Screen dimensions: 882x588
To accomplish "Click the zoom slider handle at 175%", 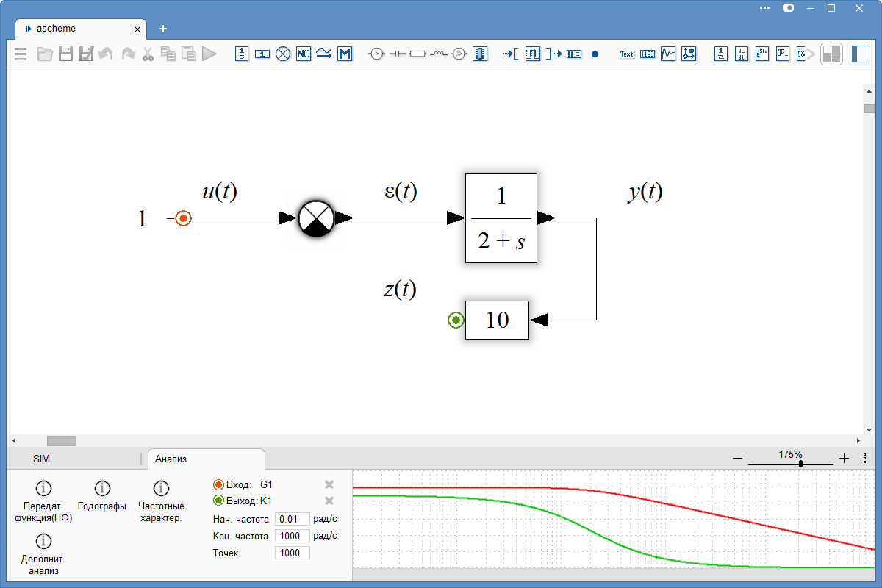I will pos(800,463).
